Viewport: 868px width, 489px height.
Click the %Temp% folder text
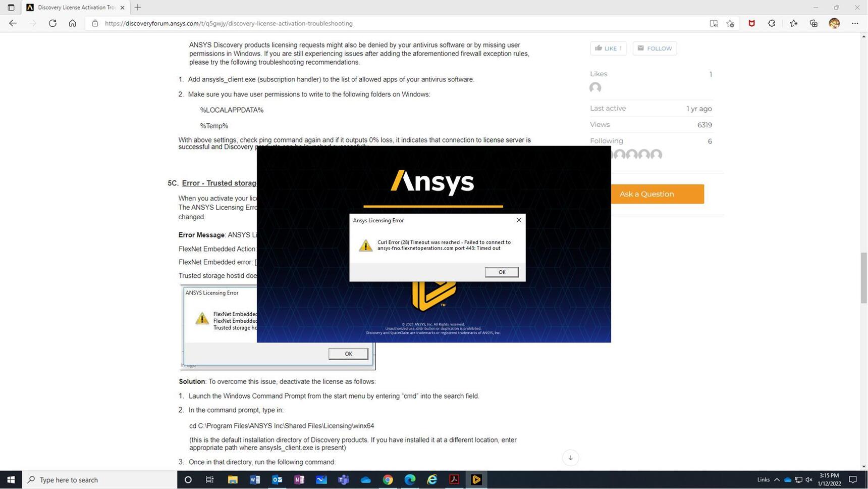point(214,126)
